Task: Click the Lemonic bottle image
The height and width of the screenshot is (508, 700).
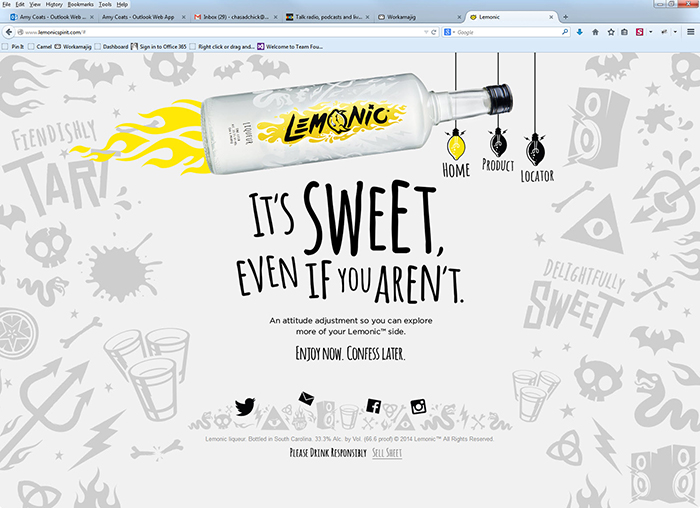Action: point(357,123)
